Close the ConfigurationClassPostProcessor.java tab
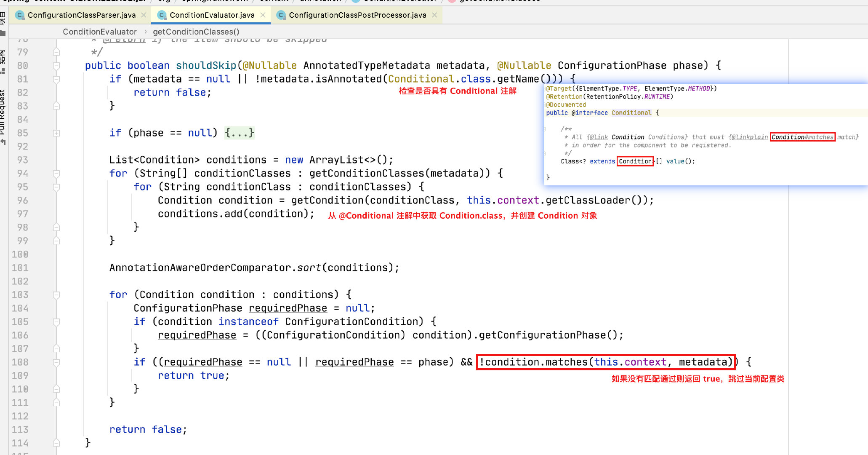 [x=434, y=15]
